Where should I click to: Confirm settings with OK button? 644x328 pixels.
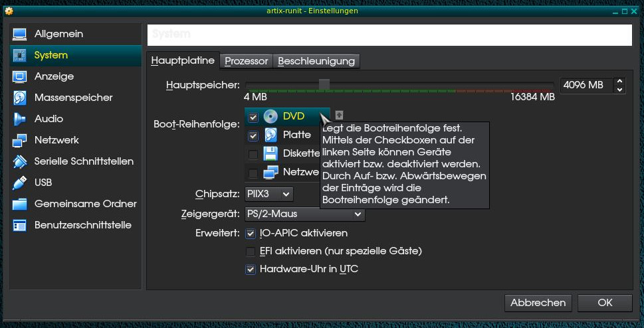[x=604, y=303]
